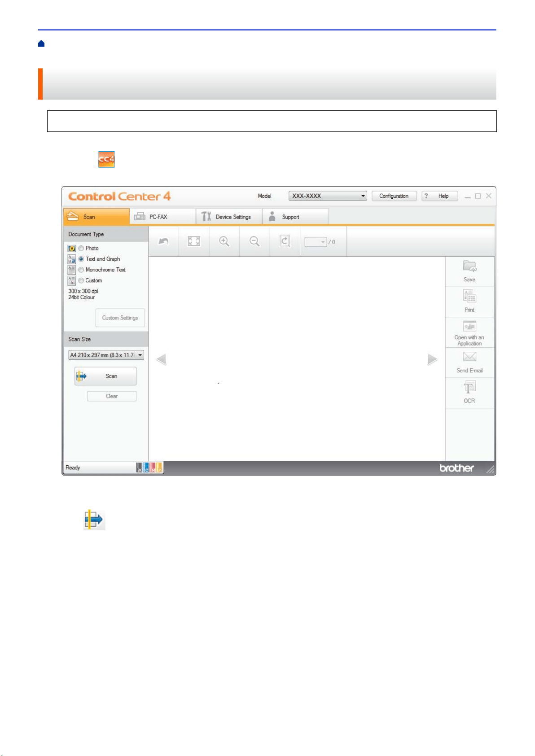Zoom in with magnifier plus icon
Viewport: 535px width, 756px height.
[x=224, y=241]
